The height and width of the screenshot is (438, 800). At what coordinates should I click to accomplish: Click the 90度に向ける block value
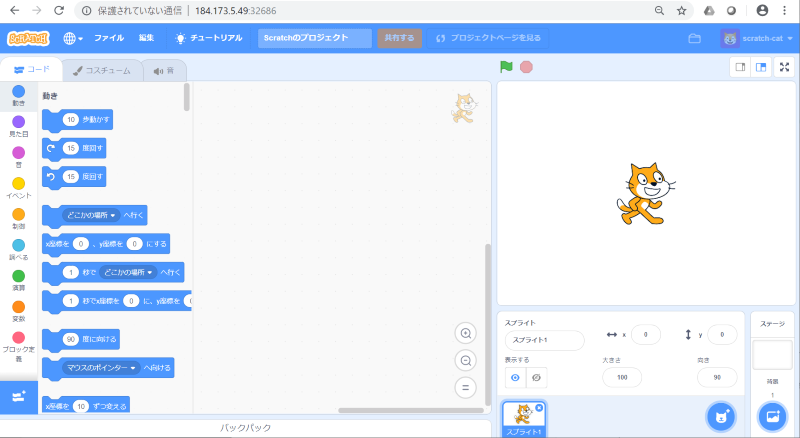tap(71, 339)
